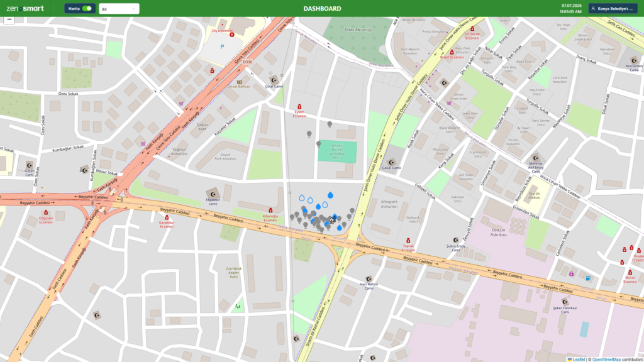
Task: Click the Ziraat Bankası bank icon
Action: pos(240,82)
